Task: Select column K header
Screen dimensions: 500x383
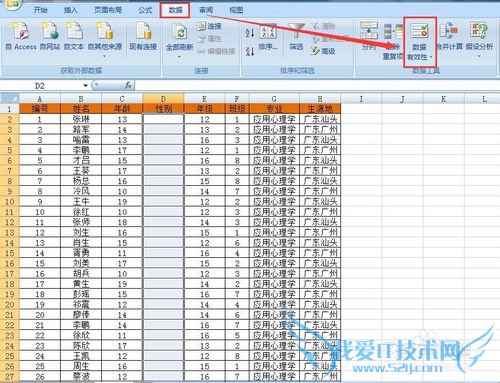Action: point(443,99)
